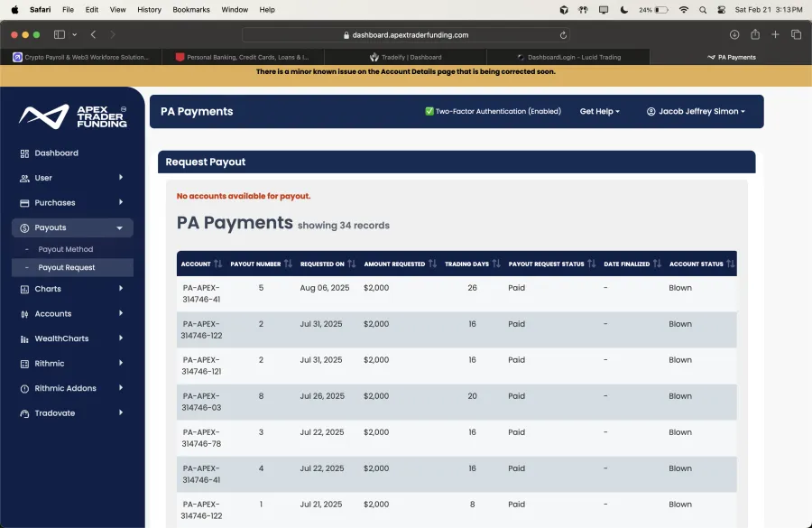Screen dimensions: 812x528
Task: Open the Wi-Fi menu bar status
Action: point(684,10)
